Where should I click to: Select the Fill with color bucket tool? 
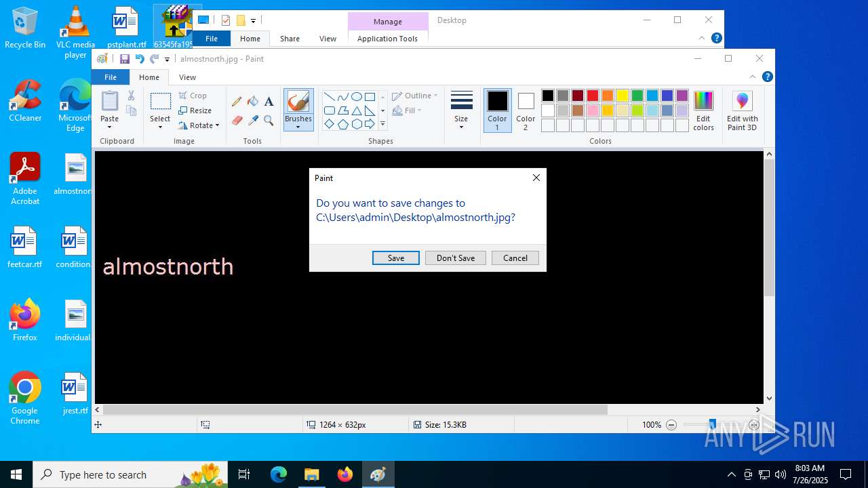pyautogui.click(x=253, y=102)
